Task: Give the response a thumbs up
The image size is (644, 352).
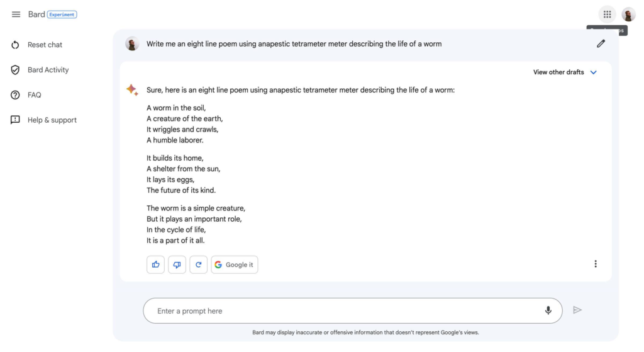Action: pos(155,264)
